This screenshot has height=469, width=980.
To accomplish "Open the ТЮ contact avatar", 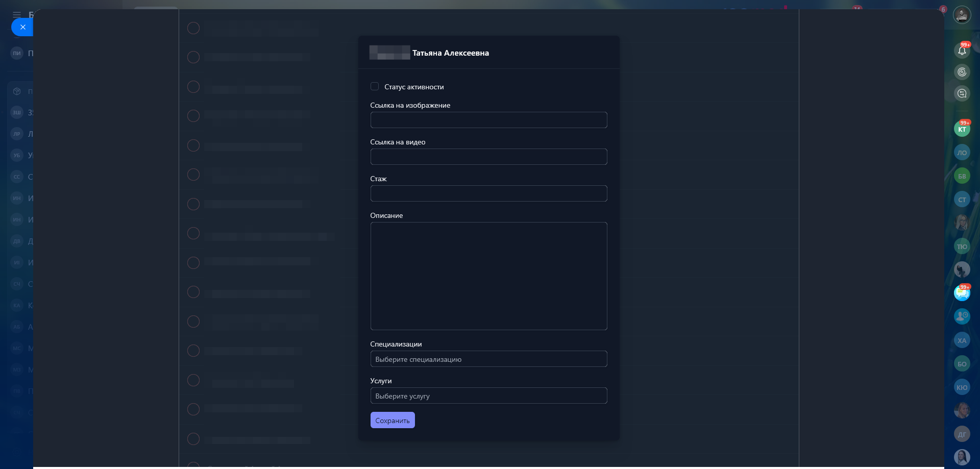I will [x=962, y=246].
